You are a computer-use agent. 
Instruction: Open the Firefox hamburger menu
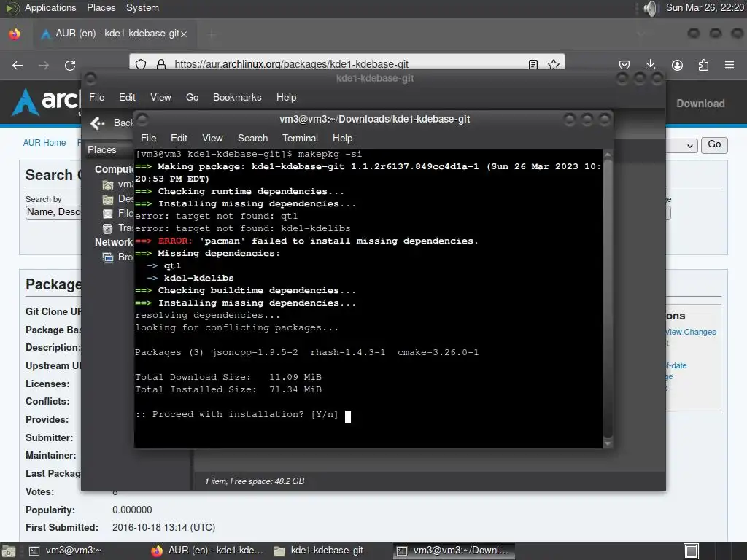coord(729,65)
